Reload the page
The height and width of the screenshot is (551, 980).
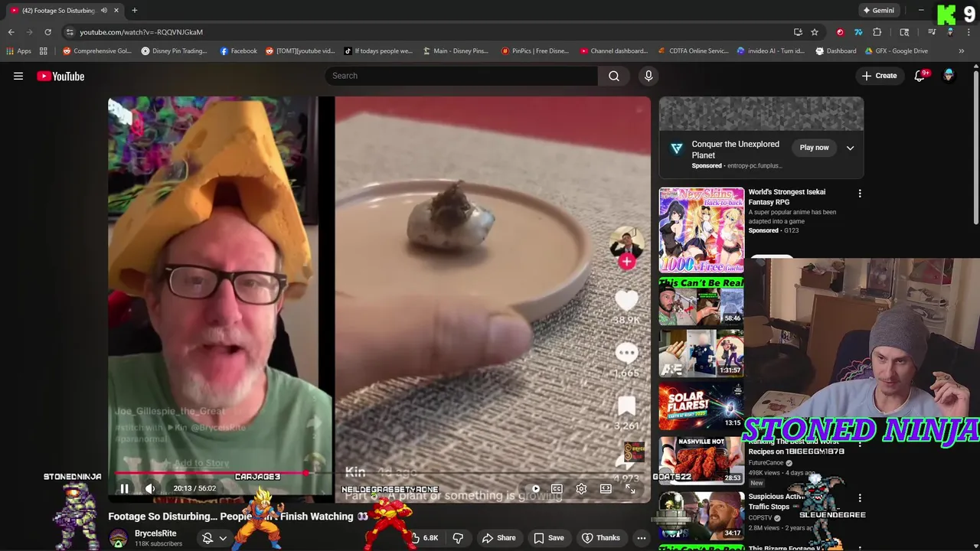pyautogui.click(x=47, y=32)
